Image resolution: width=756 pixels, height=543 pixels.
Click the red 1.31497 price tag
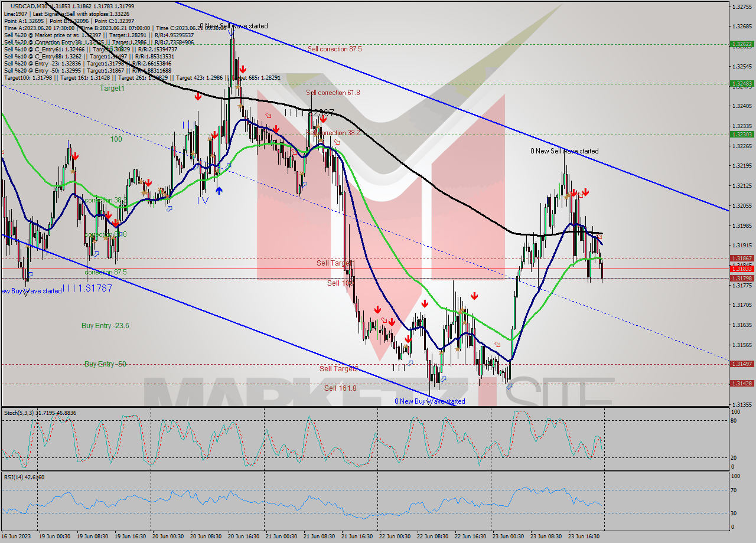pos(742,364)
